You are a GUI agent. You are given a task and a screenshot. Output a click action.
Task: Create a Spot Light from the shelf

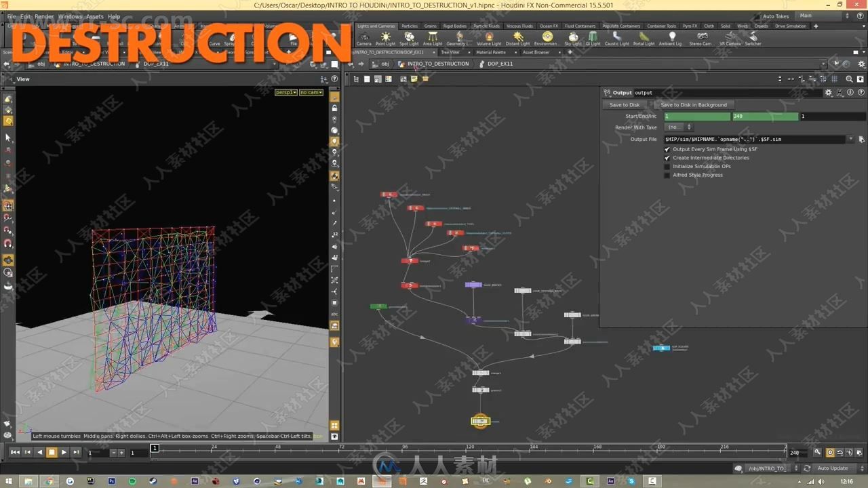(x=409, y=39)
